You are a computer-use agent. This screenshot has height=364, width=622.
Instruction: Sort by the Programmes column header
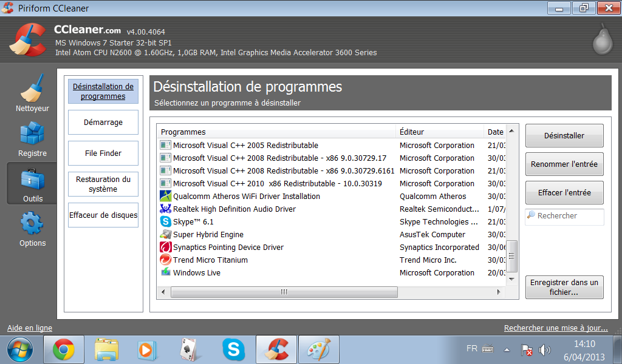coord(276,132)
